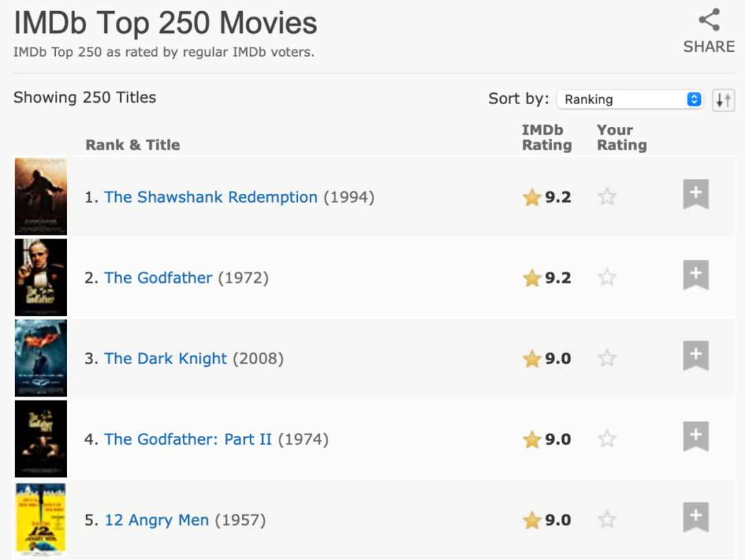Viewport: 745px width, 560px height.
Task: Open The Shawshank Redemption title link
Action: [x=210, y=197]
